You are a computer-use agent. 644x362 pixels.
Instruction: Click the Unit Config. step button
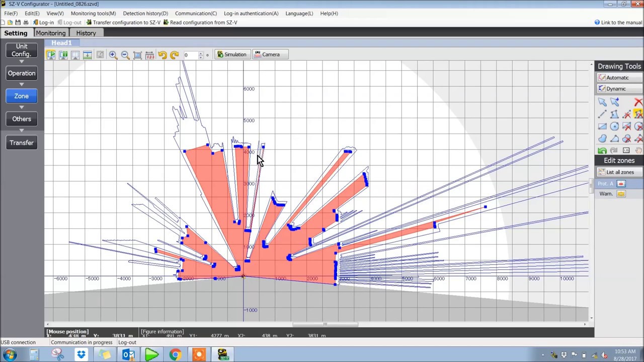click(22, 50)
